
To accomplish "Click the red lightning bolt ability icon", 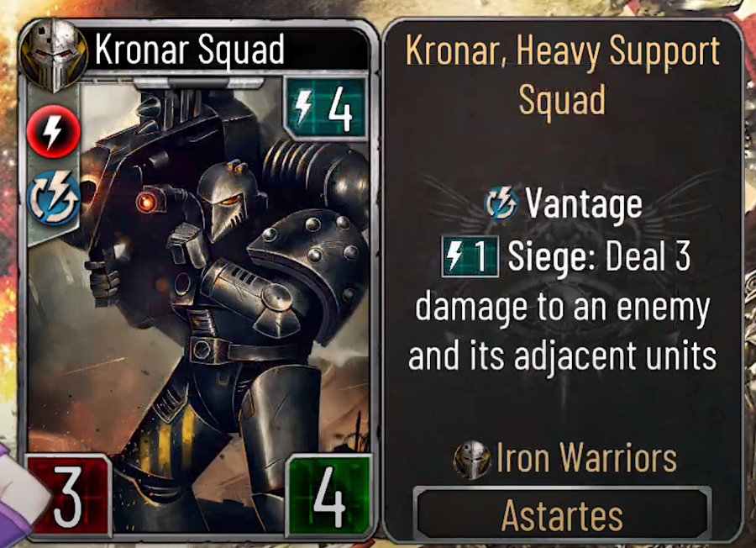I will click(x=53, y=132).
